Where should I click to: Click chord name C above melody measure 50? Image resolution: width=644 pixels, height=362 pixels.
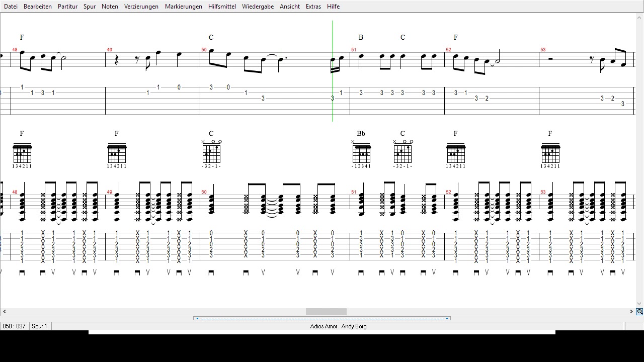pyautogui.click(x=211, y=37)
